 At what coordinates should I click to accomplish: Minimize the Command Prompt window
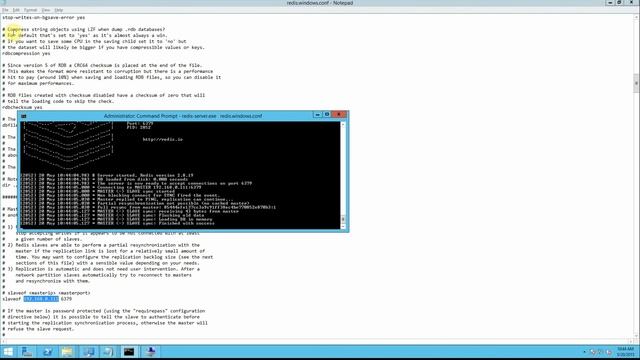(318, 115)
